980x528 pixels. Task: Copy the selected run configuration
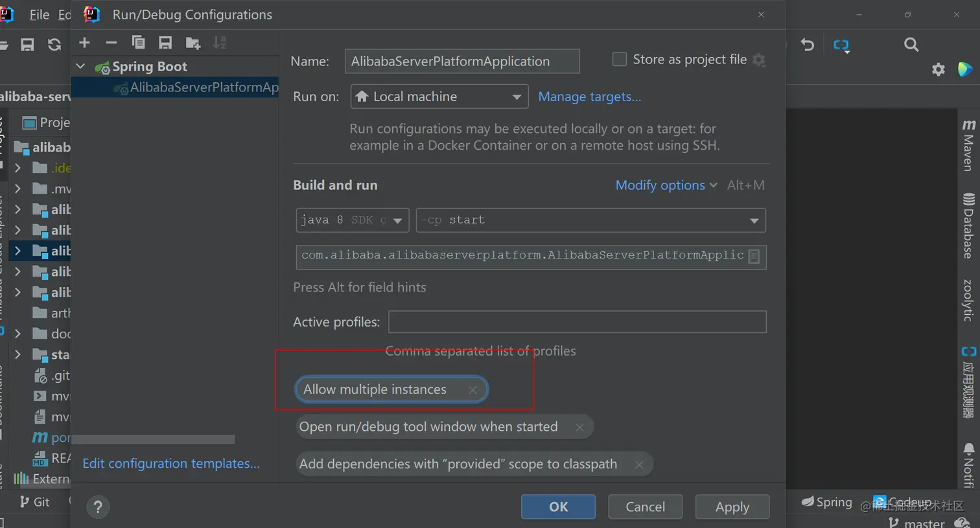(x=138, y=43)
